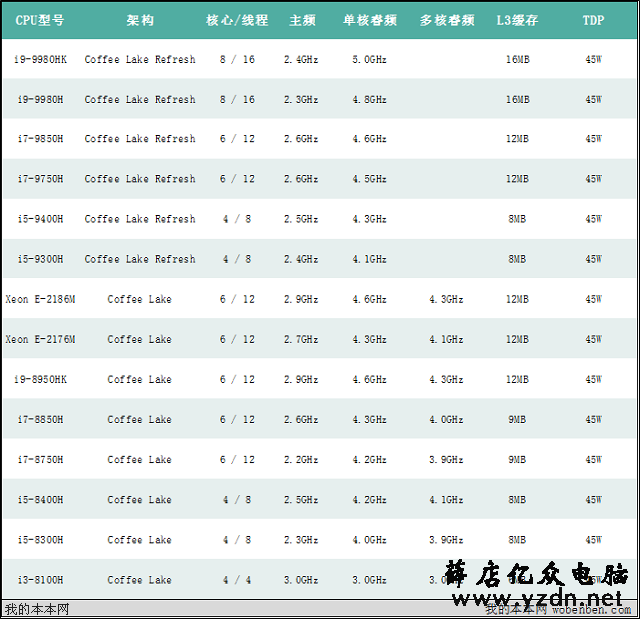The width and height of the screenshot is (640, 619).
Task: Click the 单核睿频 column header
Action: tap(370, 20)
